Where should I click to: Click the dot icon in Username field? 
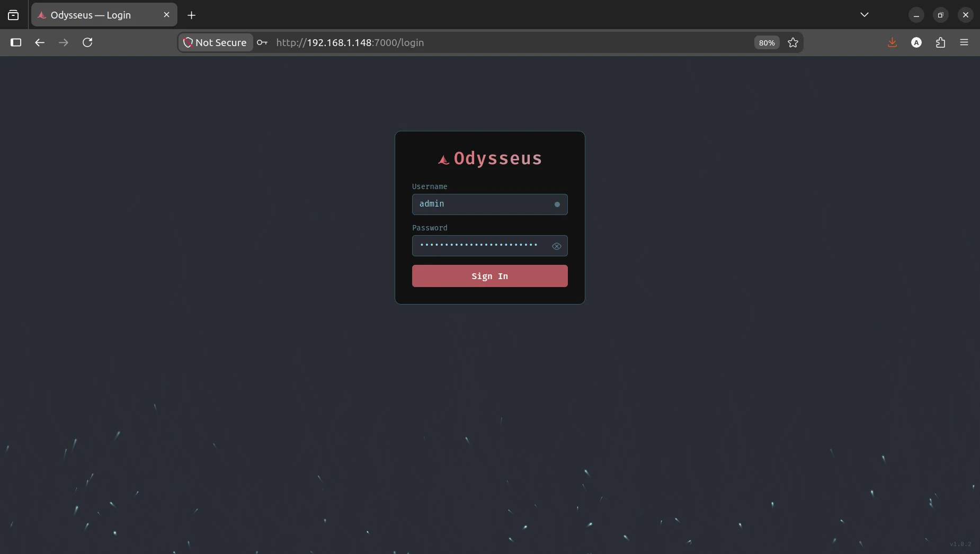click(557, 204)
